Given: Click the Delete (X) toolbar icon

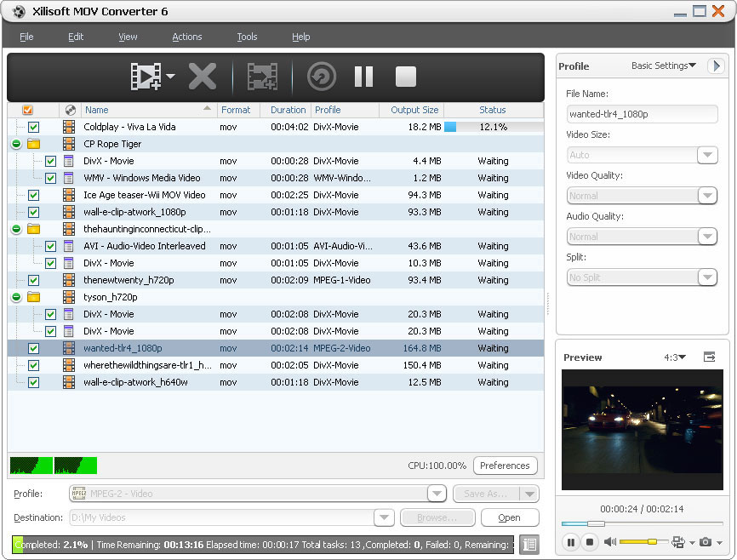Looking at the screenshot, I should pos(202,77).
